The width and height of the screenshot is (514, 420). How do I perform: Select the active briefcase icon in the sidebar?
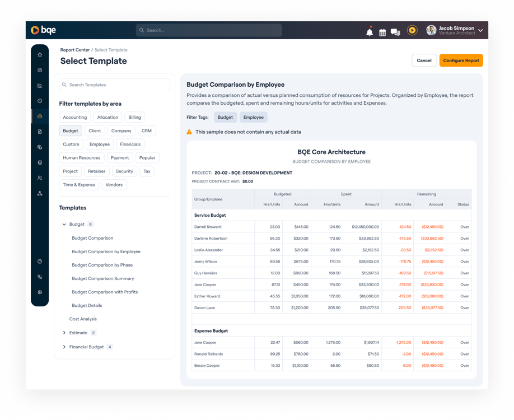coord(40,116)
